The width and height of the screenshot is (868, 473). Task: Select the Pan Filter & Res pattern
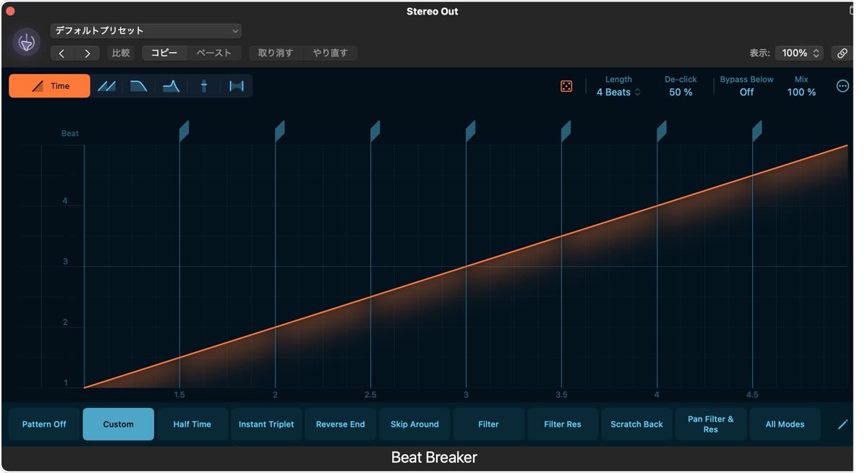coord(711,425)
